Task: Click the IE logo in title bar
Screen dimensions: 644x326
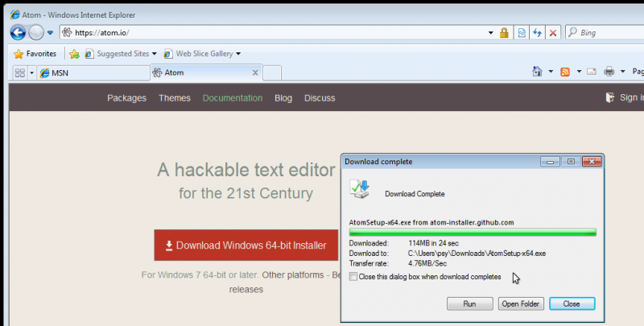Action: 14,14
